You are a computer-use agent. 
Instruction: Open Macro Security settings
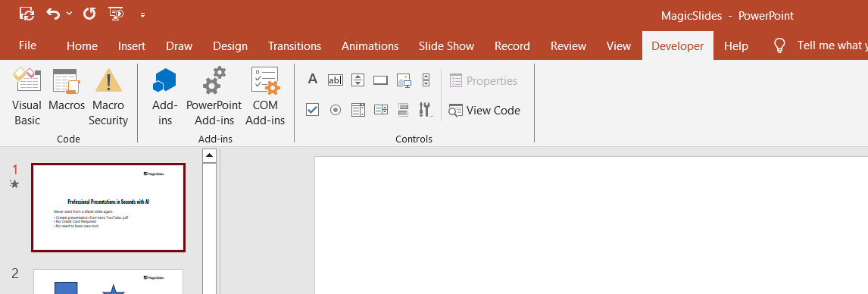pos(108,97)
